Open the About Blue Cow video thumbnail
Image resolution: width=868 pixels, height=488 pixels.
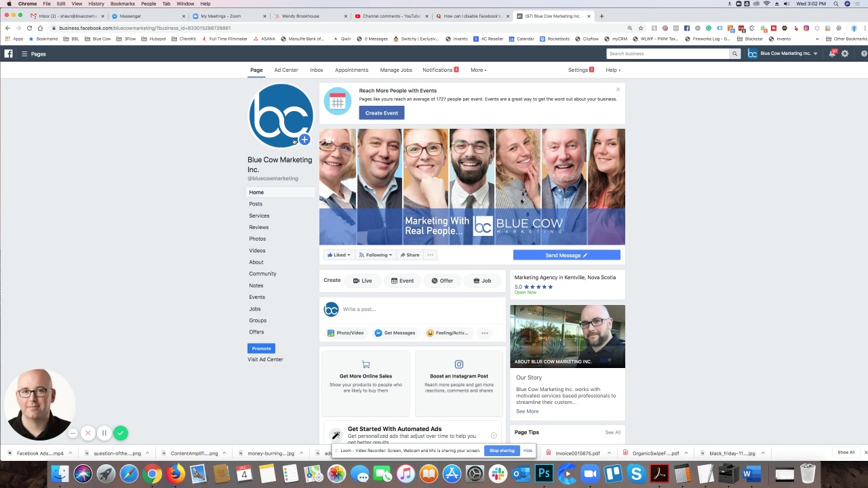tap(568, 336)
